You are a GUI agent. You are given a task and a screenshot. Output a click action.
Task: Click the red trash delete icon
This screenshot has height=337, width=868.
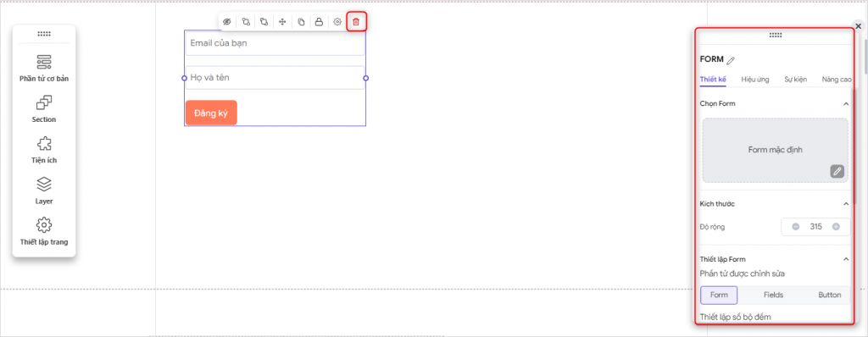tap(356, 21)
